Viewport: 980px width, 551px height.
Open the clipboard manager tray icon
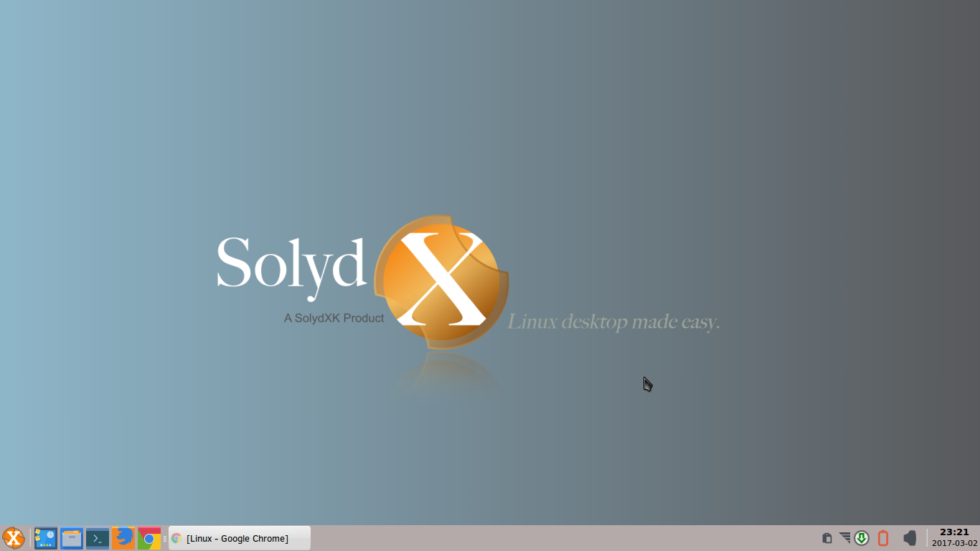826,538
